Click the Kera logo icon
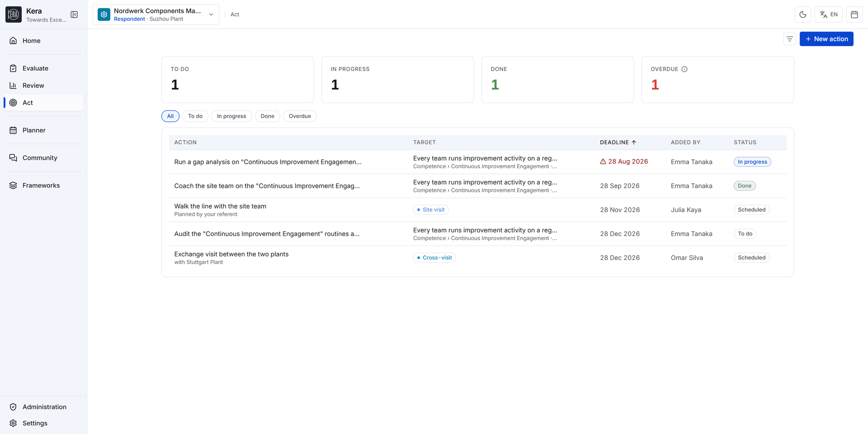Viewport: 868px width, 434px height. click(x=14, y=14)
